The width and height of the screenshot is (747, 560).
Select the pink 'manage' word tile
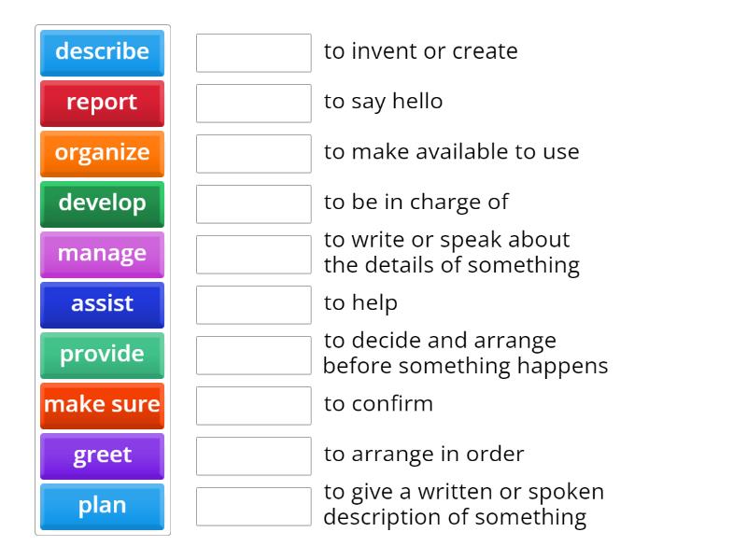click(101, 254)
